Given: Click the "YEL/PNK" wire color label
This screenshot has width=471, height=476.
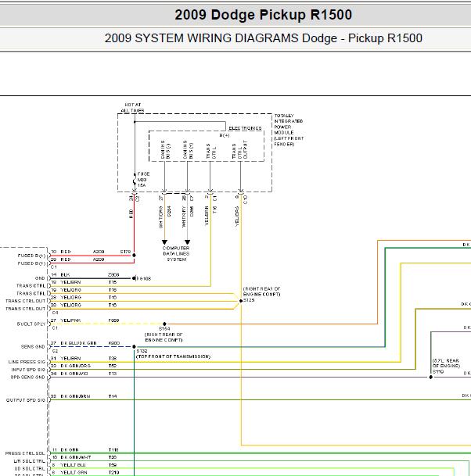Looking at the screenshot, I should point(70,320).
